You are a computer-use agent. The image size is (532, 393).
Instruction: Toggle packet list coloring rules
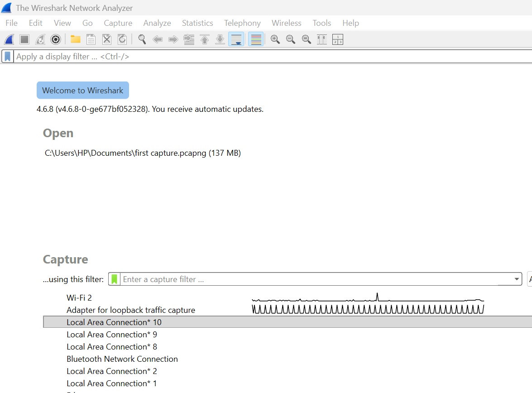point(256,39)
